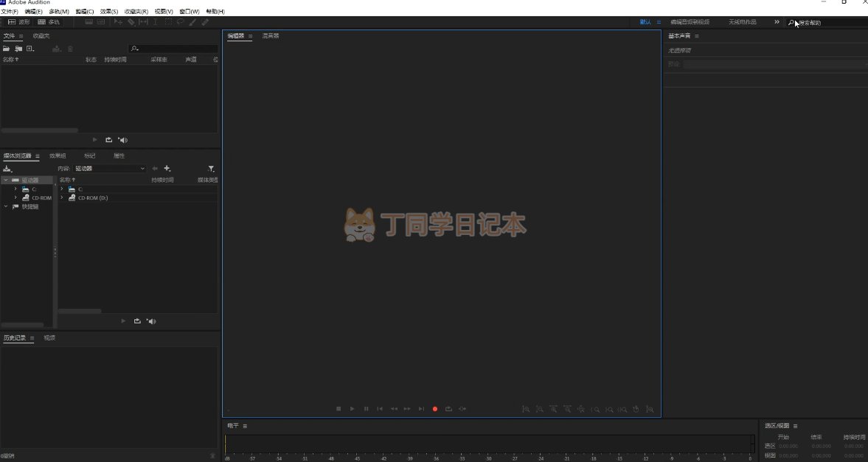Switch to 波形 waveform view
Screen dimensions: 868x462
(18, 22)
